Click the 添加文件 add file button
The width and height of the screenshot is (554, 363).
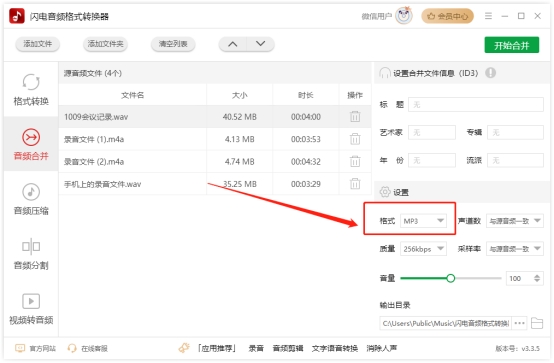pos(37,44)
